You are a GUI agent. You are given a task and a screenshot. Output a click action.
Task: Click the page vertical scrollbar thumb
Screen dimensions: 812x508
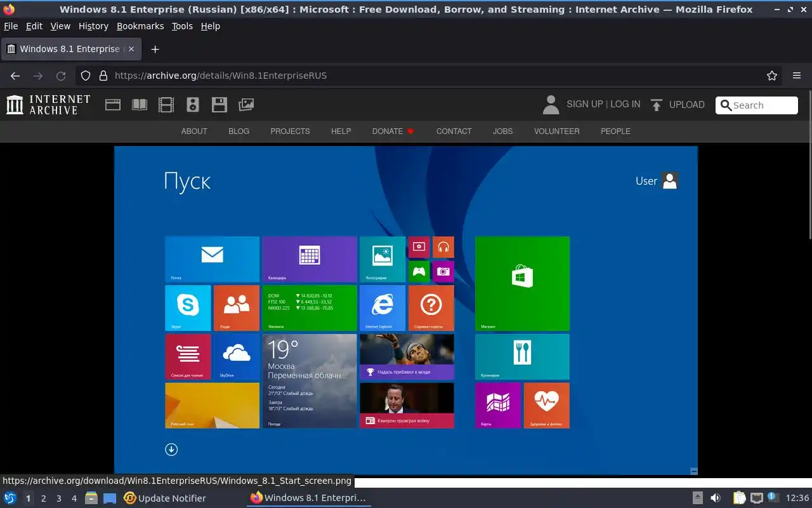(x=809, y=164)
